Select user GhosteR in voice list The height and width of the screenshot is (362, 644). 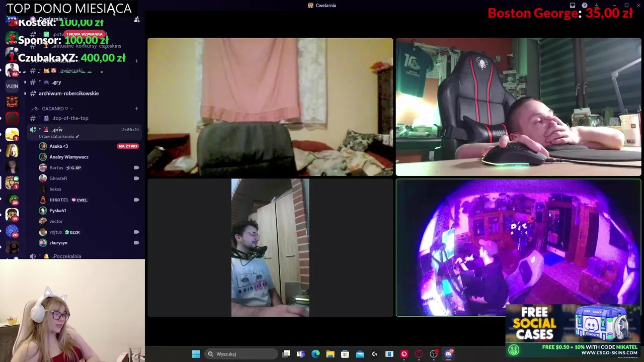click(58, 178)
